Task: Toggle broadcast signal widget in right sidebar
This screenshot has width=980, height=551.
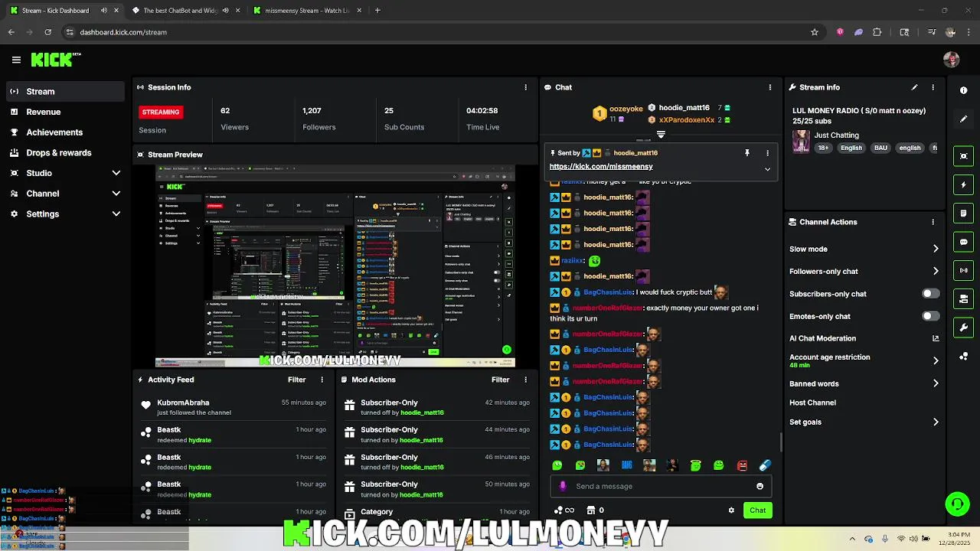Action: (963, 270)
